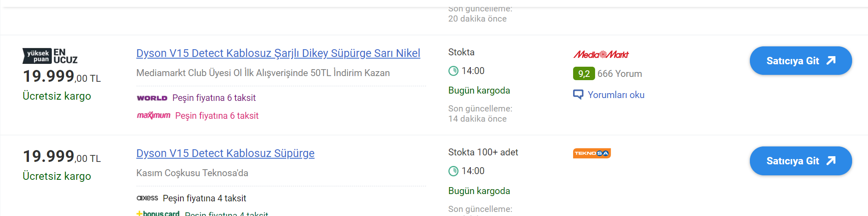Open the 'Yorumları oku' reviews link
This screenshot has width=868, height=216.
616,95
